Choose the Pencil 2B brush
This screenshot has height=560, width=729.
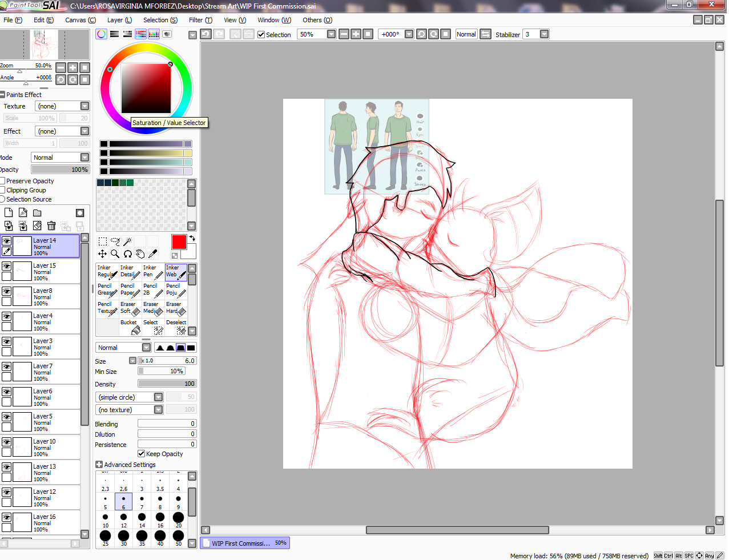153,290
